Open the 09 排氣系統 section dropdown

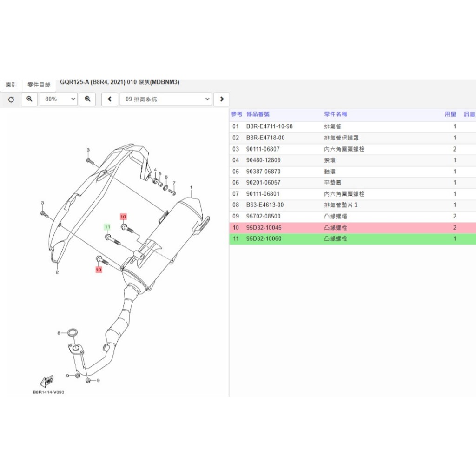pos(166,99)
